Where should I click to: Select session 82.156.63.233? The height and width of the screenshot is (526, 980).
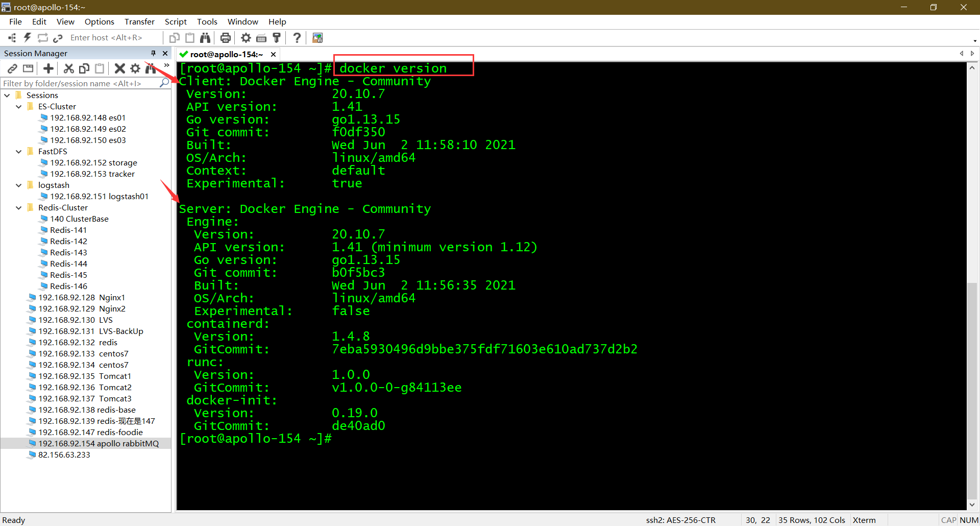(x=64, y=455)
